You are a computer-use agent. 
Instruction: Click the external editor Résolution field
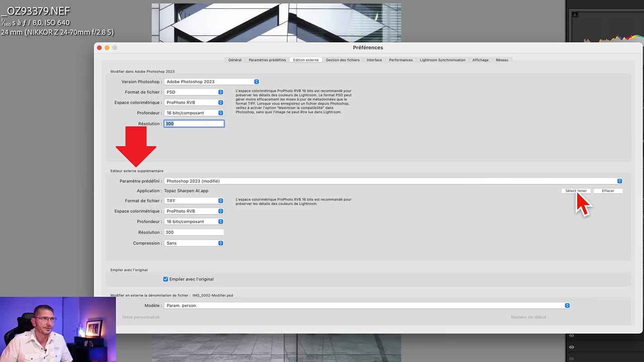(194, 232)
